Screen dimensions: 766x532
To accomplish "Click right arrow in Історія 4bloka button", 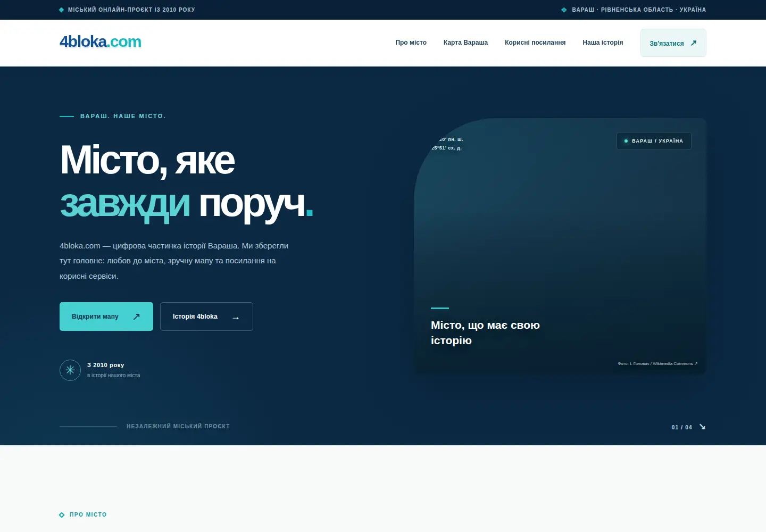I will tap(236, 318).
